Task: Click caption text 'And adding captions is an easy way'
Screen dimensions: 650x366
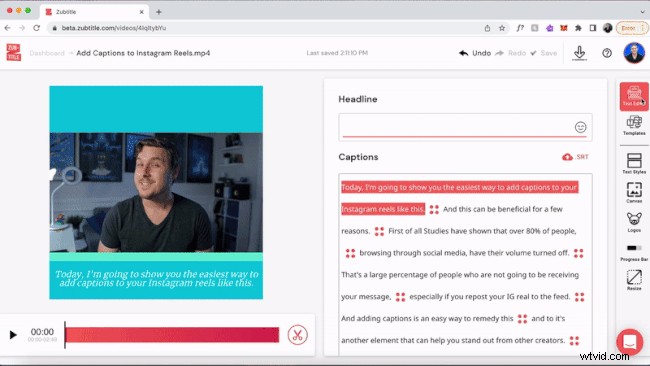Action: point(399,319)
